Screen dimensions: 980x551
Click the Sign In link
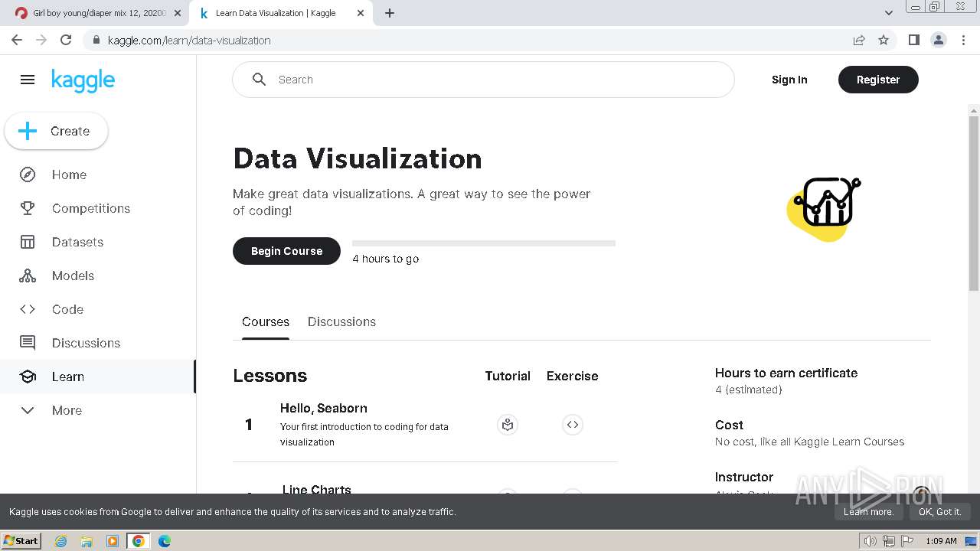[789, 80]
